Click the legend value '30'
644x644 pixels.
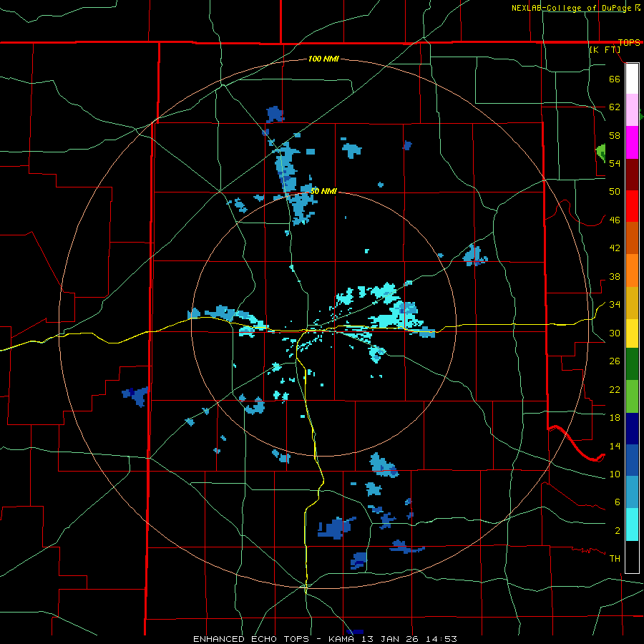coord(615,333)
